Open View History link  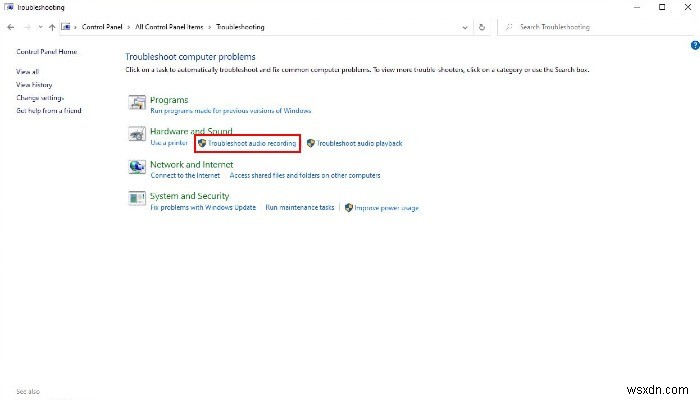point(34,84)
